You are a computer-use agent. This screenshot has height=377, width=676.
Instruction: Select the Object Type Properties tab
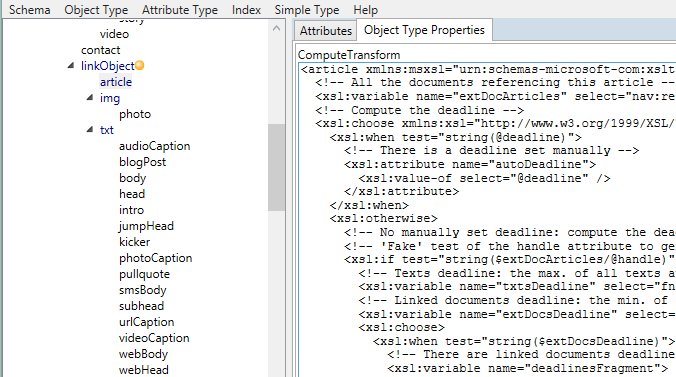tap(424, 30)
